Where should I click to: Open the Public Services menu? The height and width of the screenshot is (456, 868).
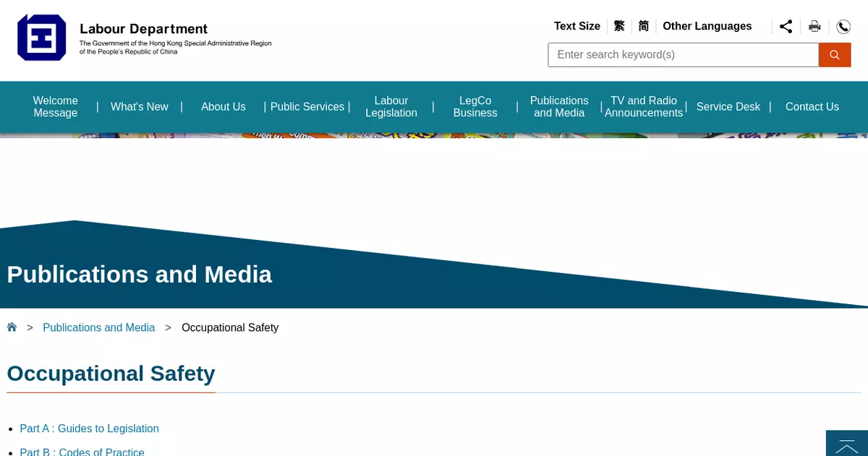point(307,107)
